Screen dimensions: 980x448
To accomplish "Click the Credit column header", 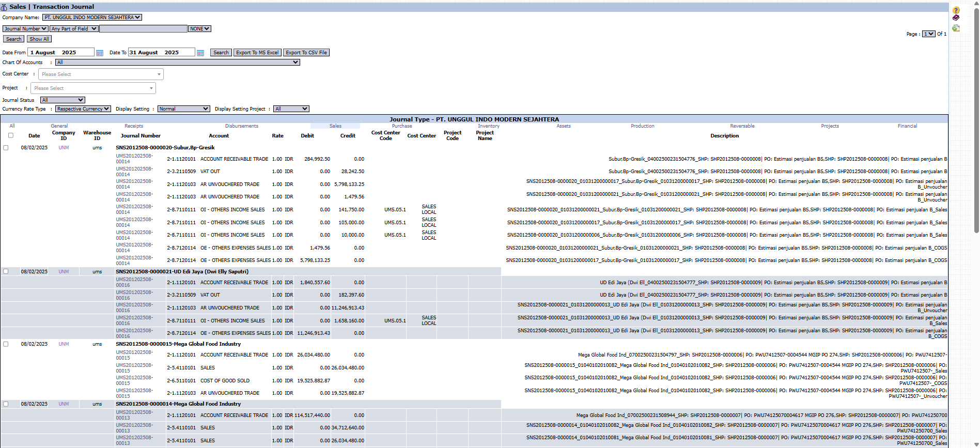I will click(x=348, y=136).
